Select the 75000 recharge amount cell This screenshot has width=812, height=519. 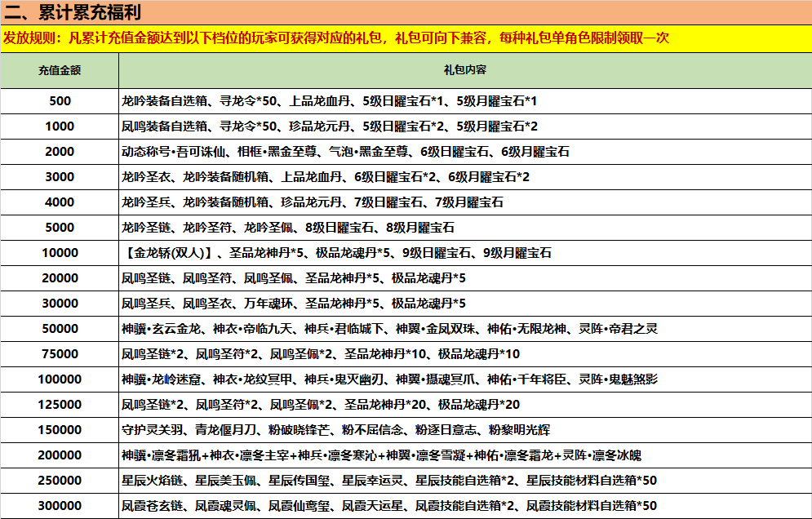pos(60,354)
